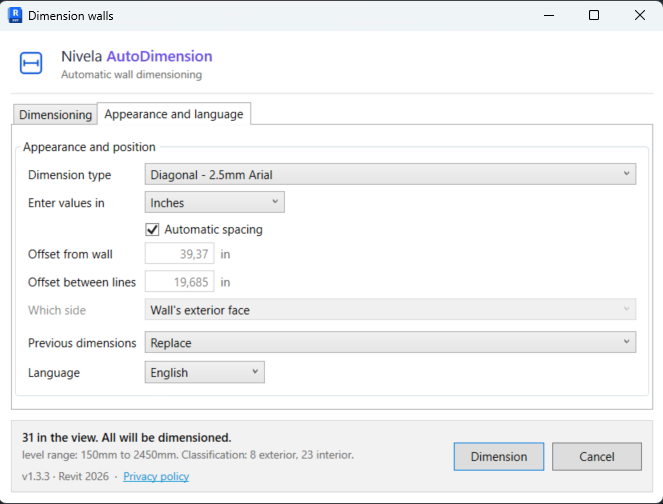Open the Which side dropdown

390,310
